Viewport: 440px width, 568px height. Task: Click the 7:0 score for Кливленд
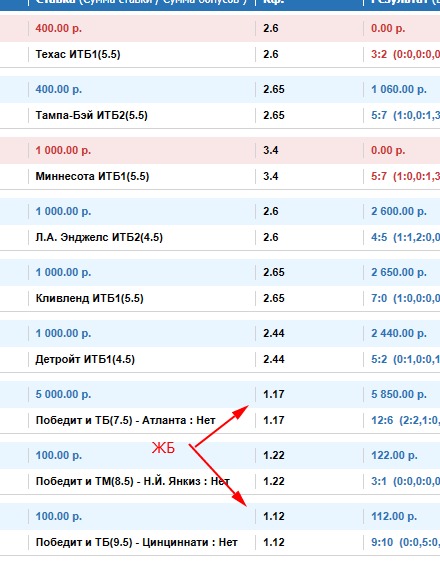(379, 298)
